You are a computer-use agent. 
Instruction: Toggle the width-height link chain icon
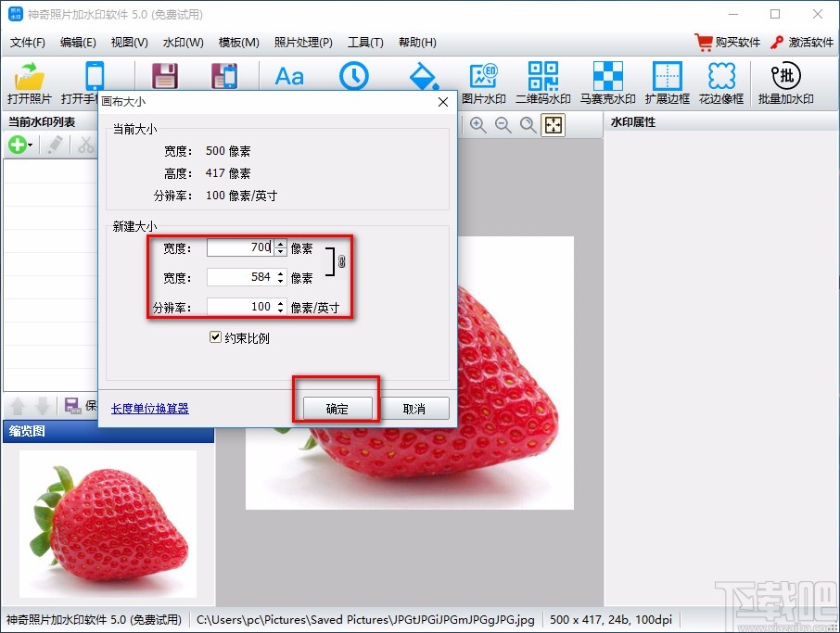point(340,262)
